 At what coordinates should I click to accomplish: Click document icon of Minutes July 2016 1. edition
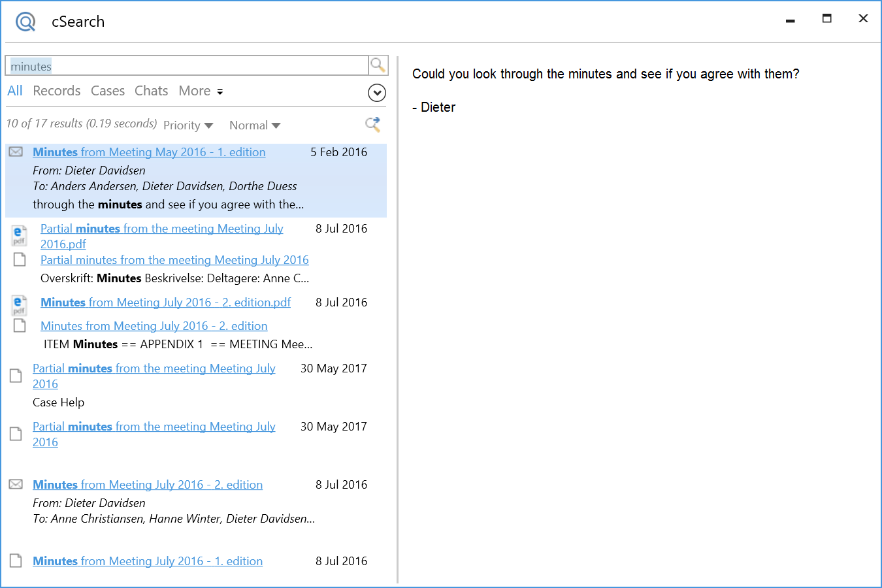[x=16, y=561]
